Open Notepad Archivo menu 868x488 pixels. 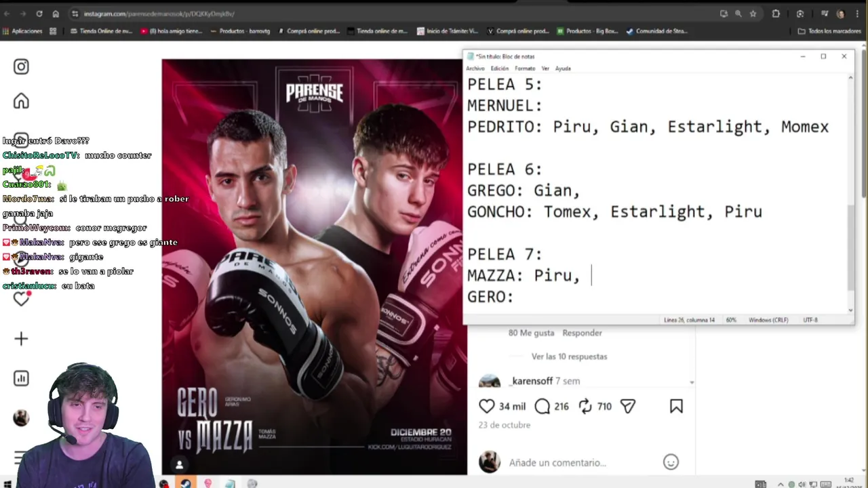click(475, 68)
